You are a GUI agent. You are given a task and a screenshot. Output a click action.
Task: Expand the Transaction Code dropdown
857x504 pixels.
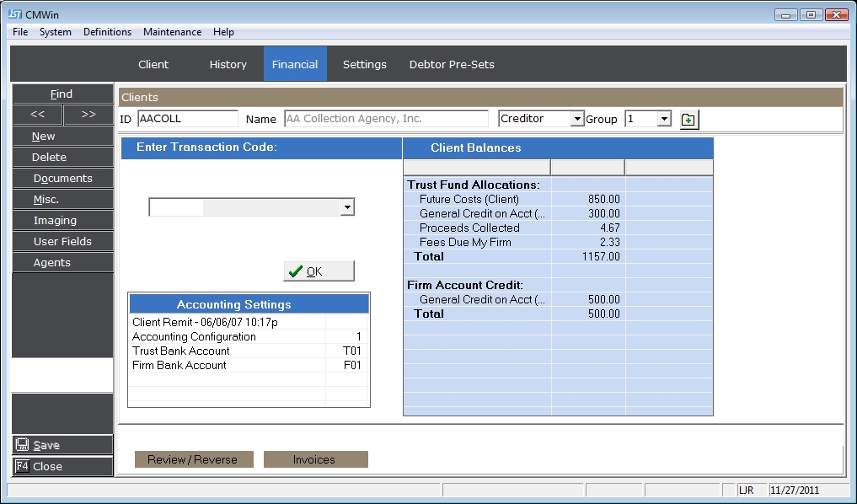(x=346, y=207)
